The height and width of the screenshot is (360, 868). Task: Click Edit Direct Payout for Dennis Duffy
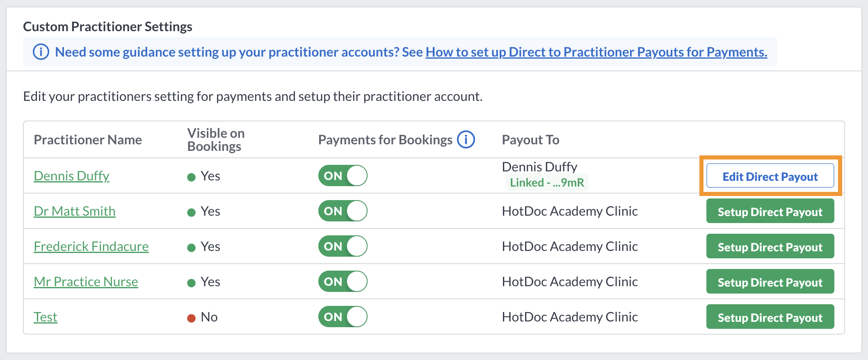pos(770,176)
